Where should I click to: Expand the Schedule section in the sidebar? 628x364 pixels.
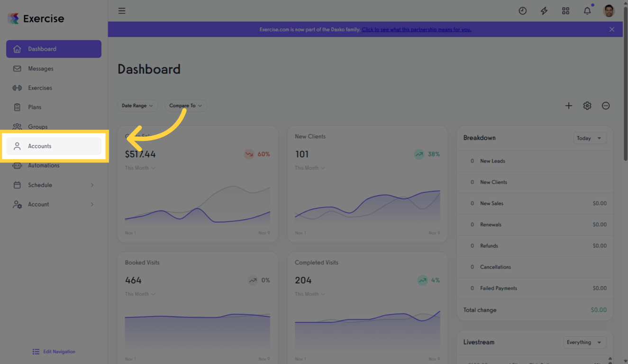point(54,185)
